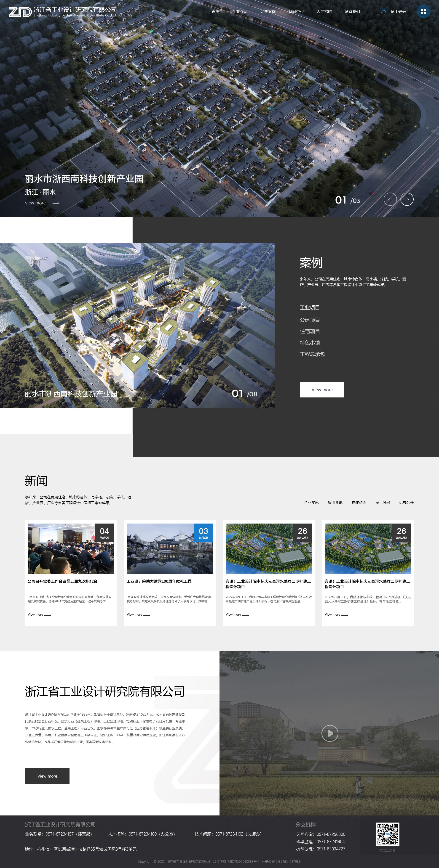Advance to the next banner slide arrow
439x868 pixels.
click(x=407, y=199)
